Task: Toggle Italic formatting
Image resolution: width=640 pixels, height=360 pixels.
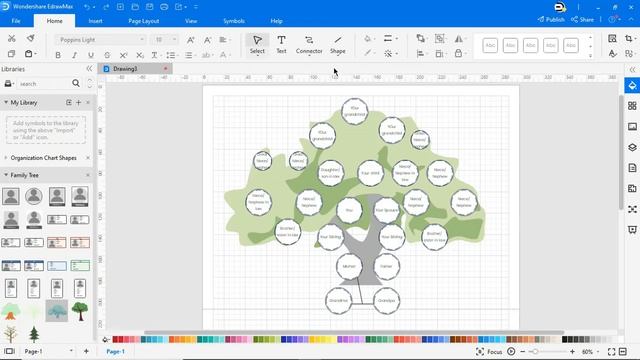Action: [74, 55]
